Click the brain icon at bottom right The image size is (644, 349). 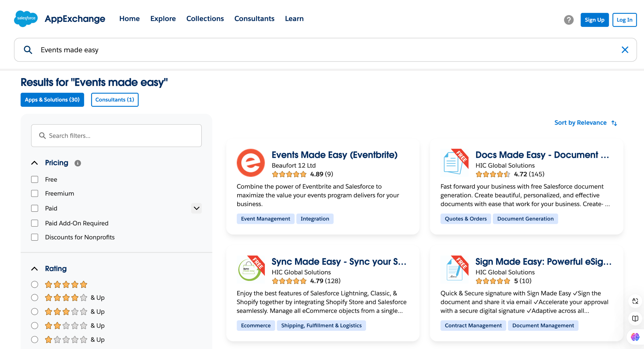[x=635, y=337]
